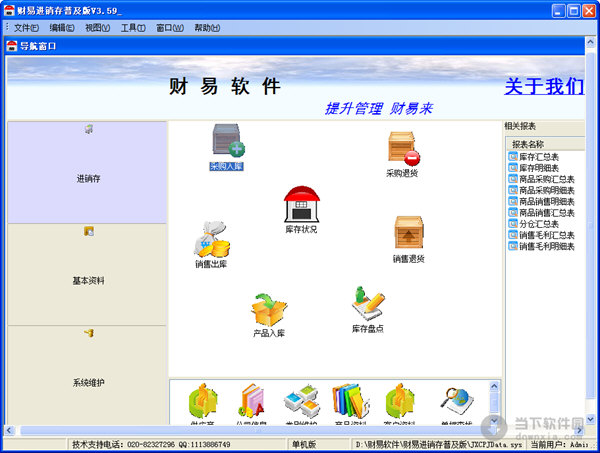Open the 工具(T) menu
This screenshot has height=453, width=600.
click(x=133, y=28)
